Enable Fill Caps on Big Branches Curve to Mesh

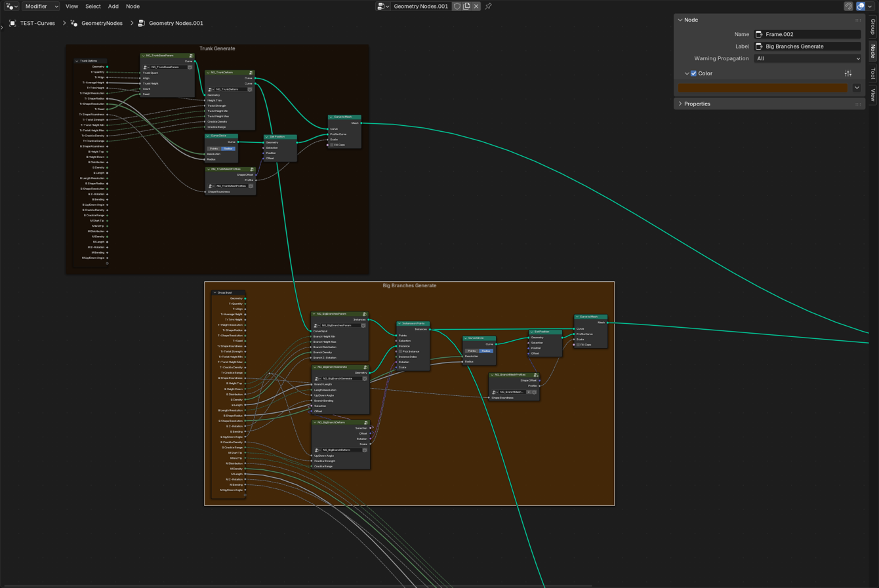[578, 345]
